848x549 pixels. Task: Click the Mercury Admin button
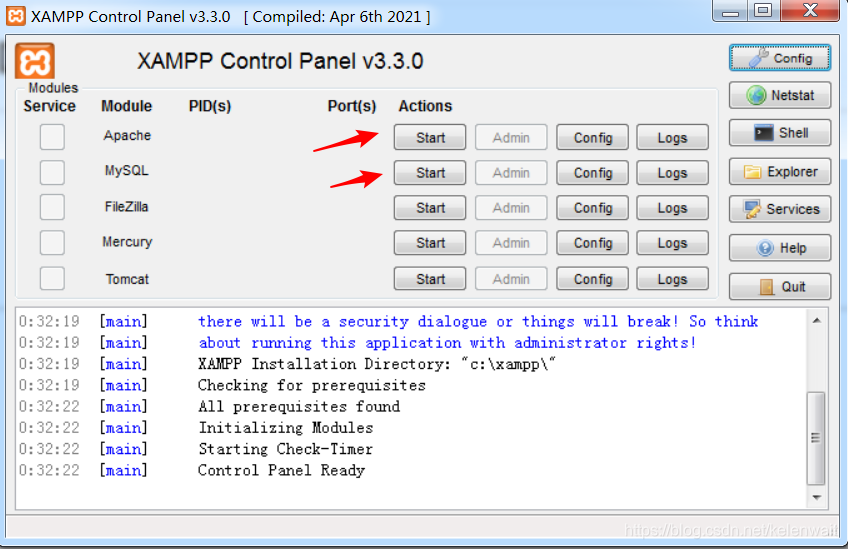pyautogui.click(x=511, y=243)
